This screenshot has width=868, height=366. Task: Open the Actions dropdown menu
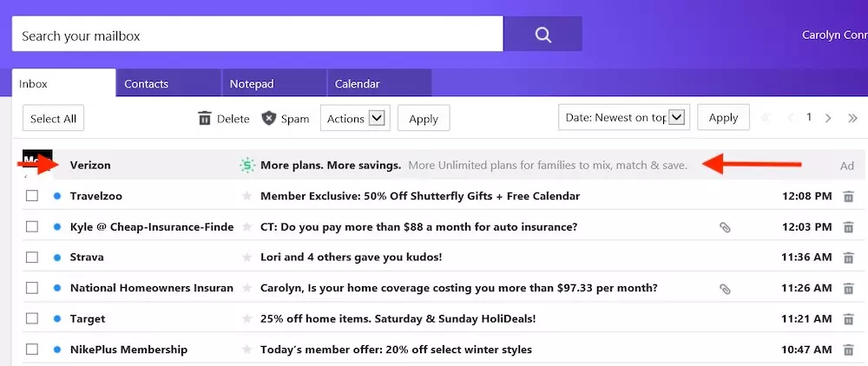[355, 118]
